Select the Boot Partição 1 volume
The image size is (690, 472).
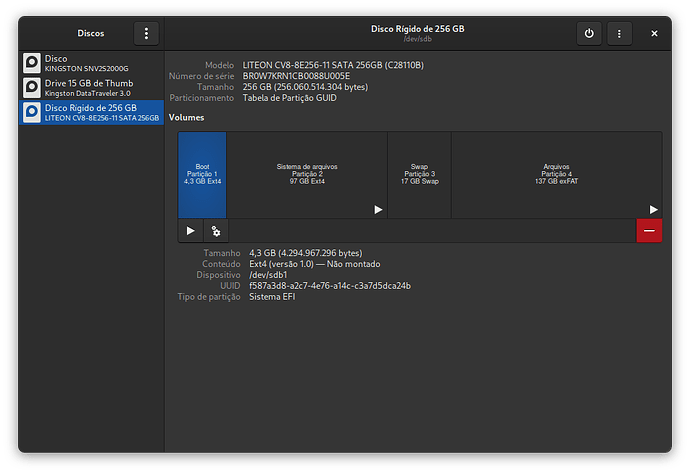202,175
